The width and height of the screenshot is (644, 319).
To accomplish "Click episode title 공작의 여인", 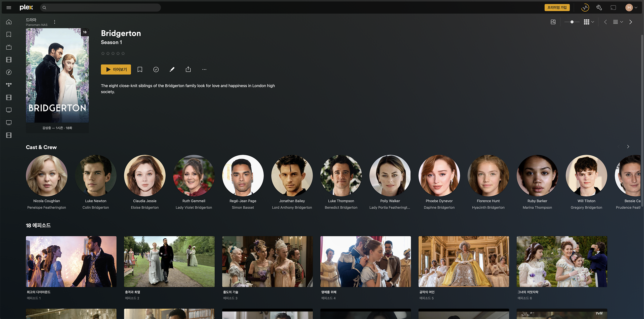I will (x=427, y=292).
